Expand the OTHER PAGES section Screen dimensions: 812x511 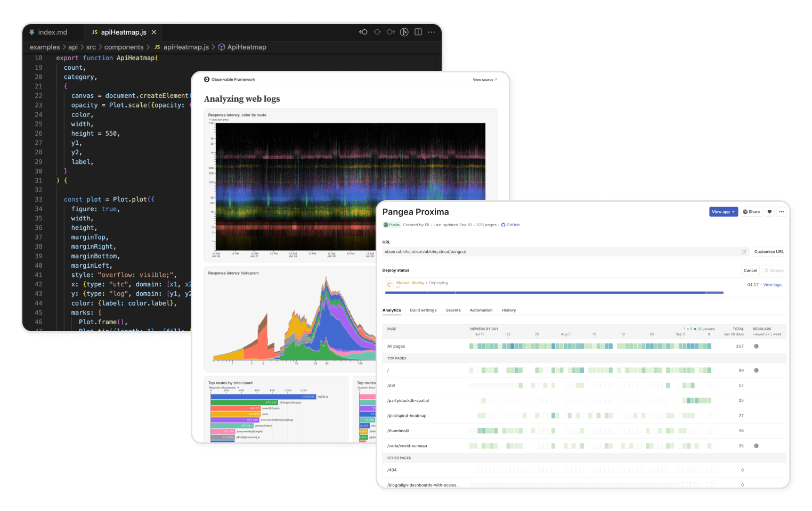coord(399,458)
